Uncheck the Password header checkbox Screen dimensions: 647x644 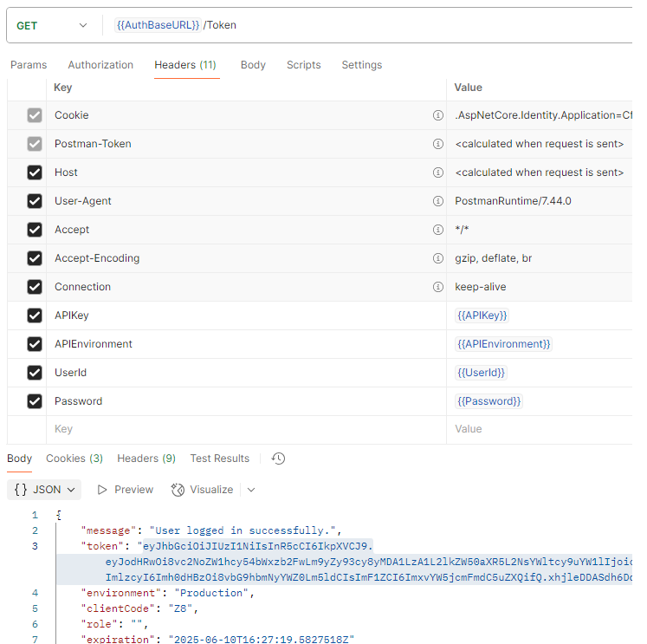tap(35, 401)
